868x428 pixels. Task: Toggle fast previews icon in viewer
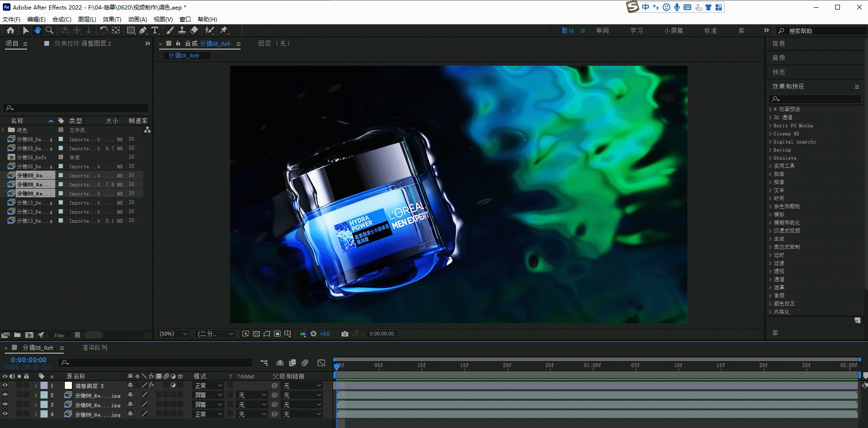point(246,334)
